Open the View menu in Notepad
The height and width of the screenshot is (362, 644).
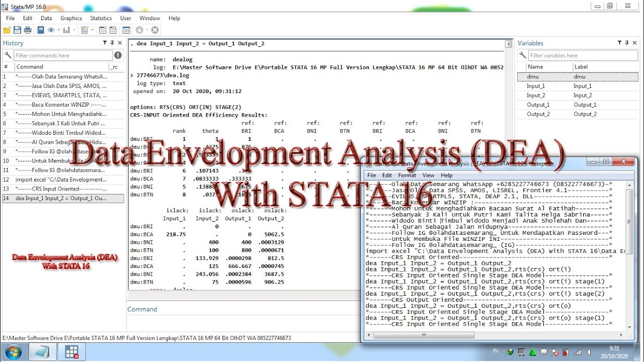[x=428, y=175]
